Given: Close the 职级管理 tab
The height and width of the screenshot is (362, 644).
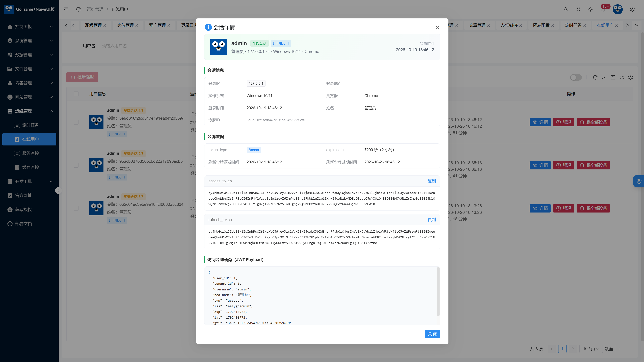Looking at the screenshot, I should click(105, 25).
